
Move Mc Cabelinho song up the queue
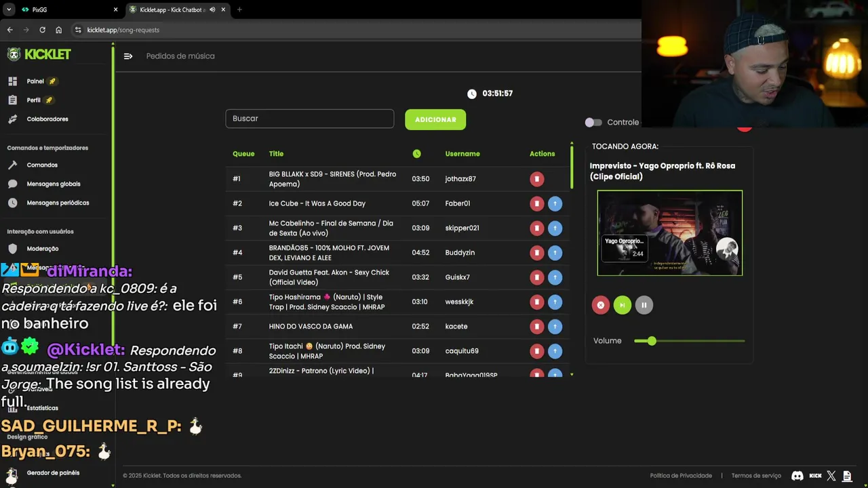click(x=555, y=228)
